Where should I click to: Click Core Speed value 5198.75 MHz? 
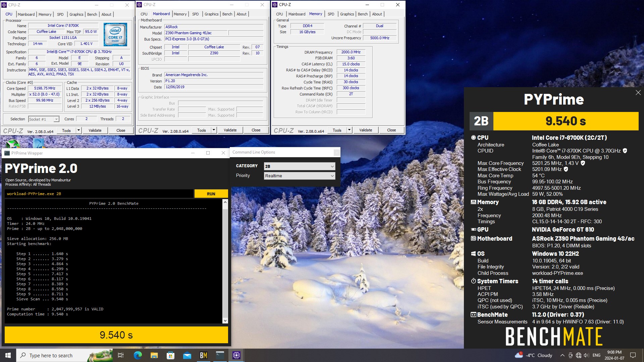tap(45, 88)
